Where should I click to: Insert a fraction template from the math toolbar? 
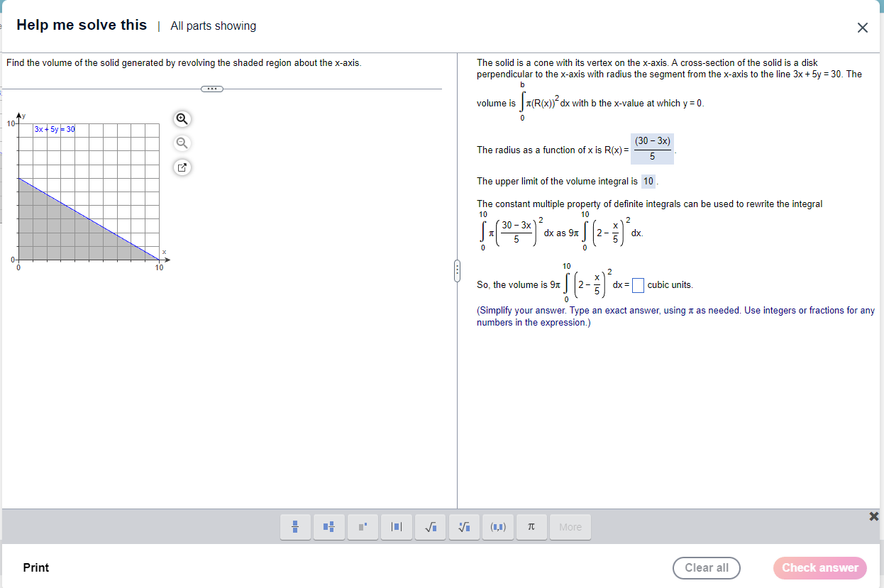(x=295, y=527)
